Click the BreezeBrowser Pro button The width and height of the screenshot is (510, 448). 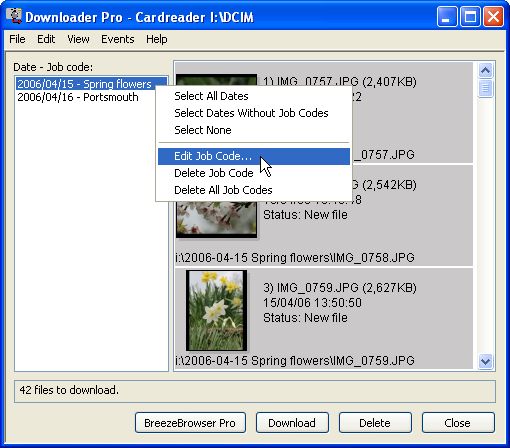click(x=190, y=423)
